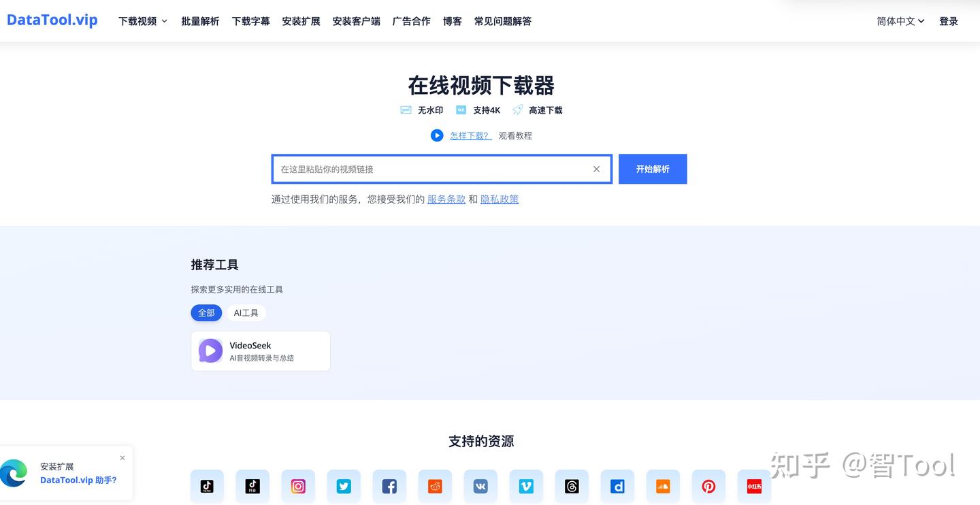980x505 pixels.
Task: Go to 安装客户端 page
Action: tap(356, 21)
